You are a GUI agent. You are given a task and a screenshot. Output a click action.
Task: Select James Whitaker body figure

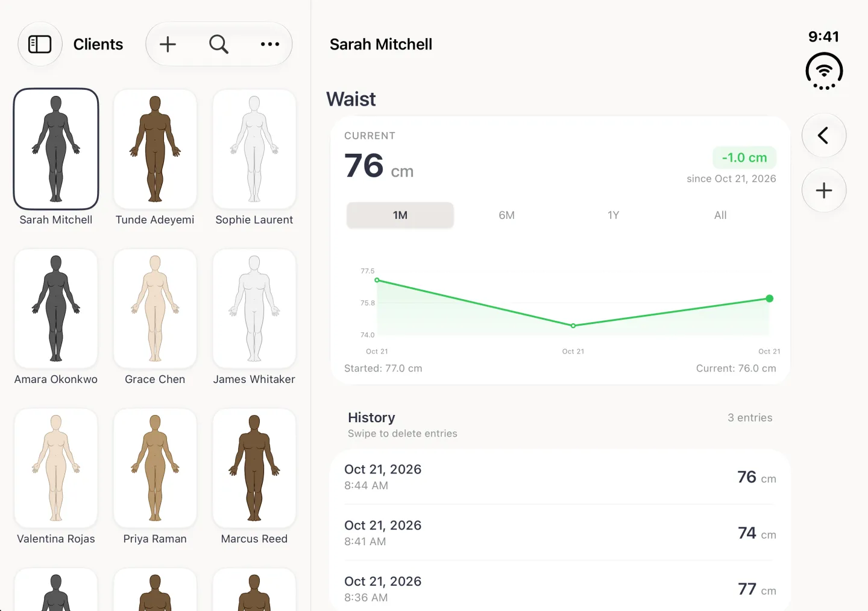click(x=254, y=308)
